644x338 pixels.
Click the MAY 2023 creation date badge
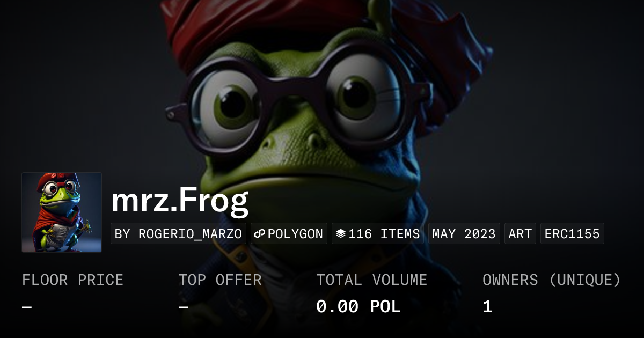(464, 234)
